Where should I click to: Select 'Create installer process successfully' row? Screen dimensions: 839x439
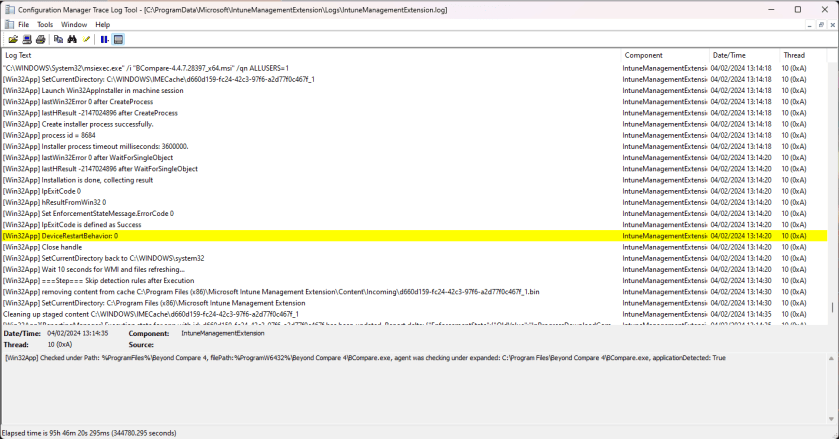tap(415, 124)
